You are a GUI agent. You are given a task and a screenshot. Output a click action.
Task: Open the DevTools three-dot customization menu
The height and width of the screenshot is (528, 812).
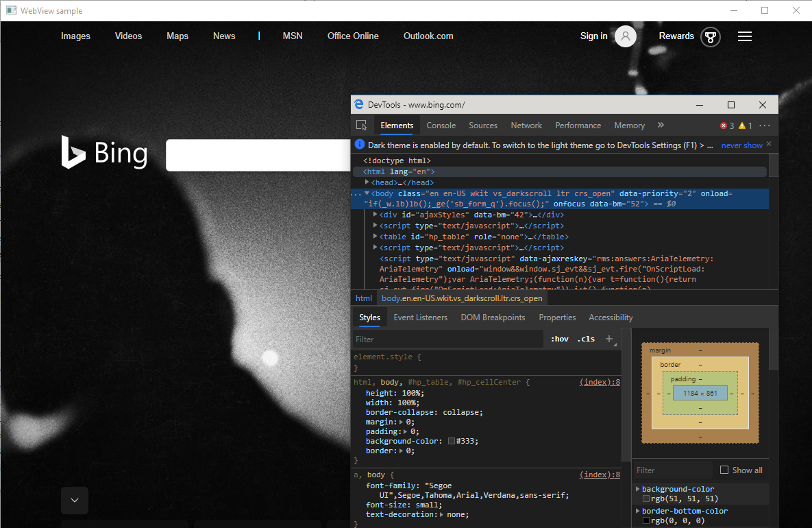click(765, 125)
